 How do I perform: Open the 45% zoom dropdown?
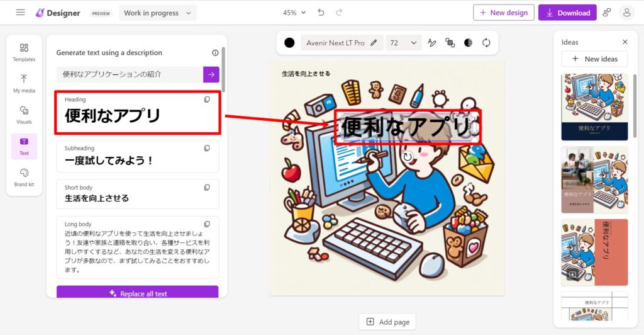tap(294, 13)
